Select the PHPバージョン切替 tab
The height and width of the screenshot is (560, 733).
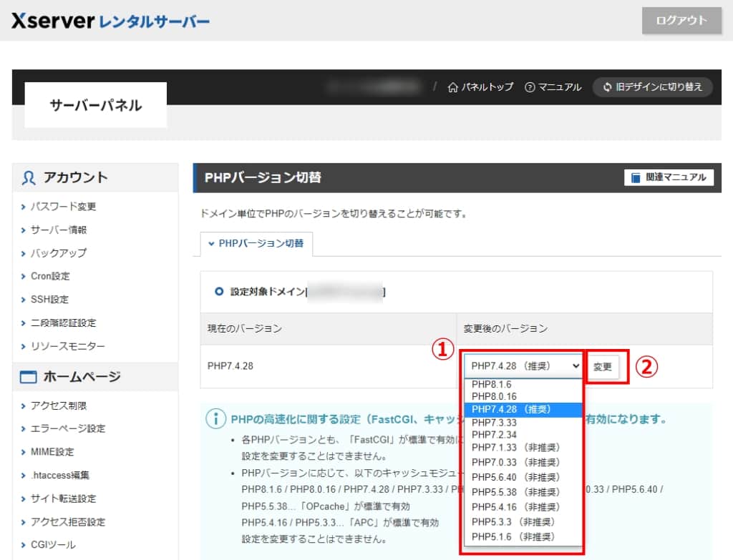click(257, 244)
